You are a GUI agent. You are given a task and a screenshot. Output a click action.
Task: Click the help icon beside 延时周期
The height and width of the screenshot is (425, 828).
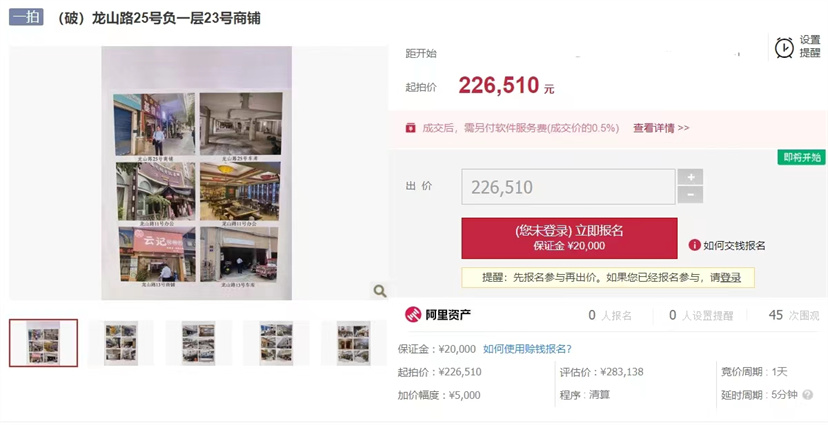tap(807, 395)
